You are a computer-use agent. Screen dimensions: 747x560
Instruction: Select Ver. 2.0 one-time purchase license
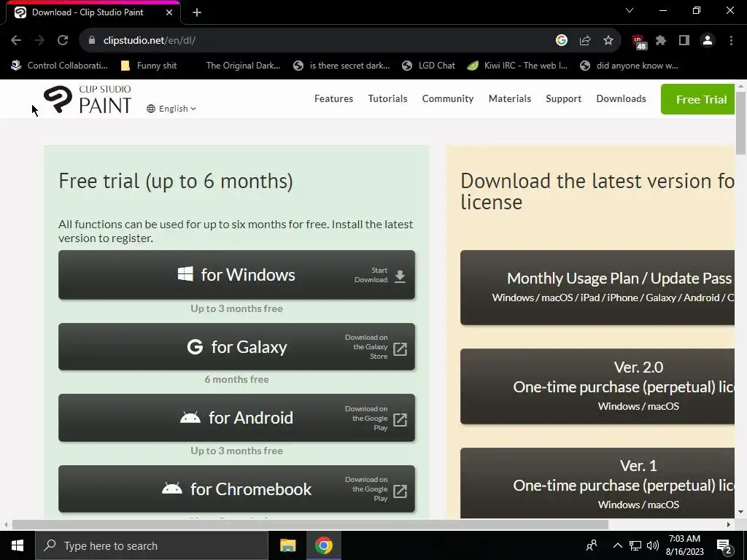(597, 386)
